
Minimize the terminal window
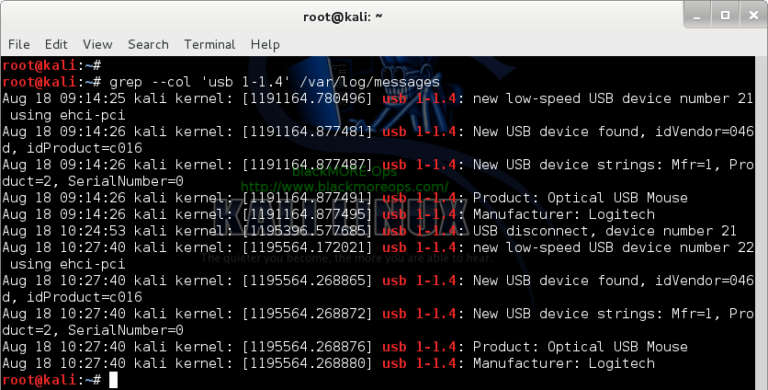[697, 16]
